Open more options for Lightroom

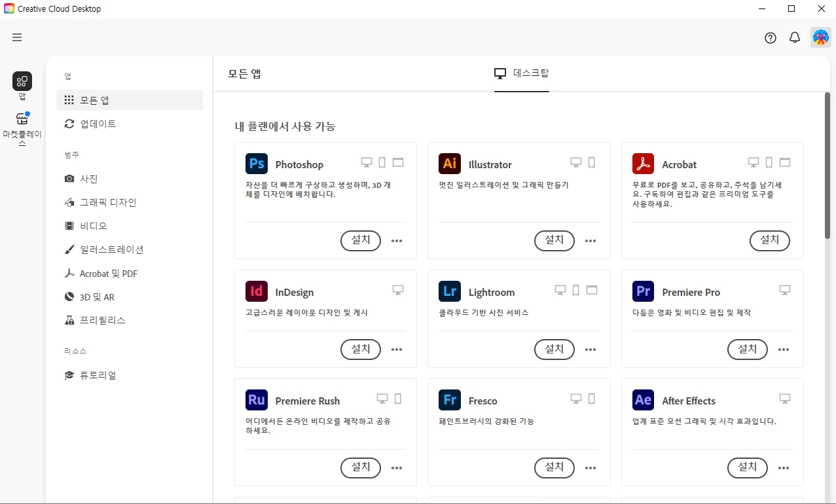(591, 350)
